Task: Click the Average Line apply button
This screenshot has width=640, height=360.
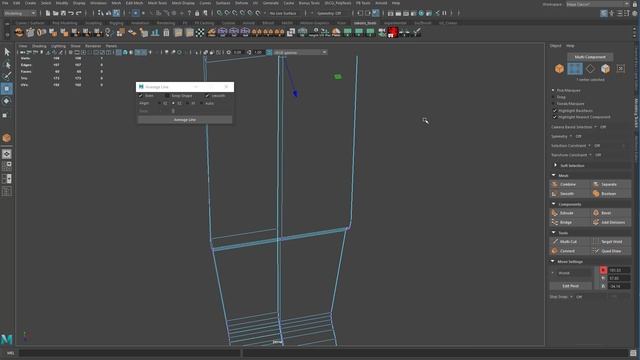Action: tap(185, 120)
